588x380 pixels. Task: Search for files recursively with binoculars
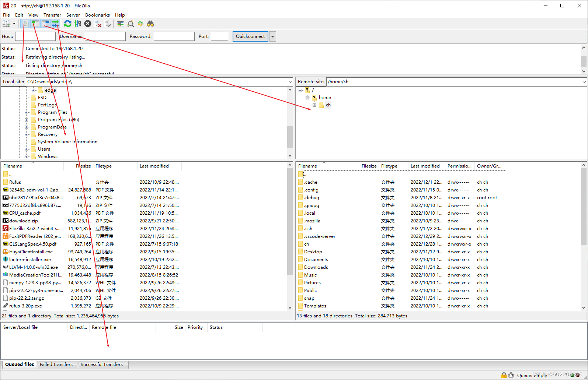tap(150, 24)
